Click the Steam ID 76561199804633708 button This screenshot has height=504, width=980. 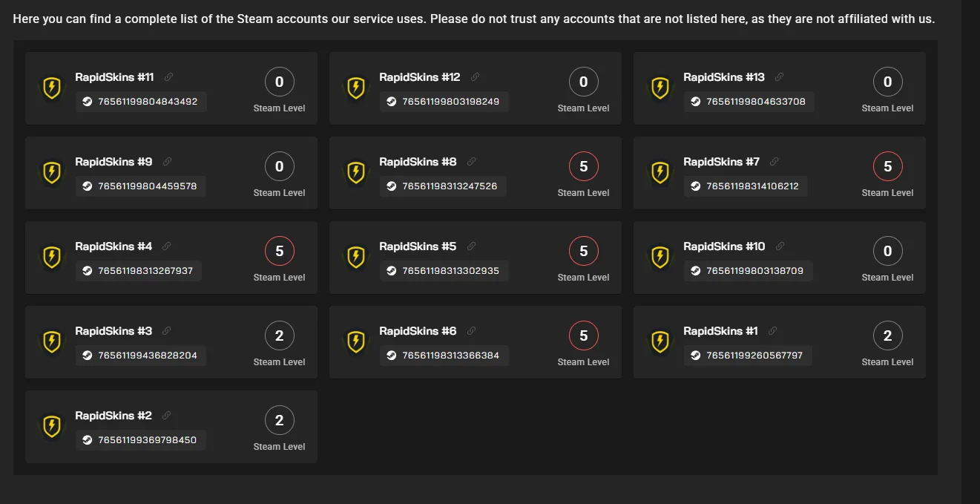click(749, 102)
